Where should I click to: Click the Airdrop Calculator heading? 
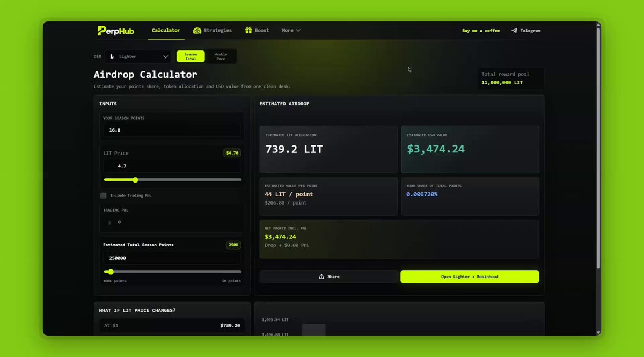coord(145,75)
